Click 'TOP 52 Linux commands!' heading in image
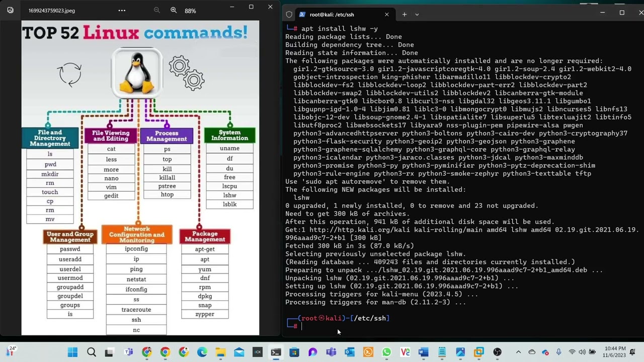This screenshot has height=362, width=644. 135,33
